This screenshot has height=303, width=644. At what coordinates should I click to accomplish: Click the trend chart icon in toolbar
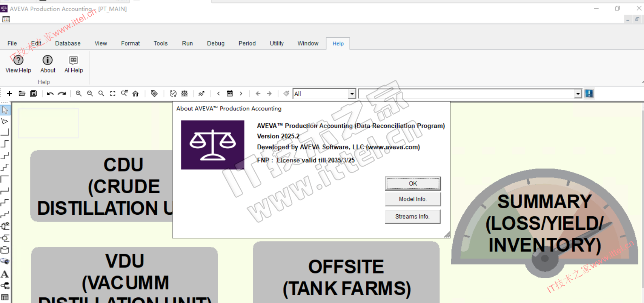201,94
